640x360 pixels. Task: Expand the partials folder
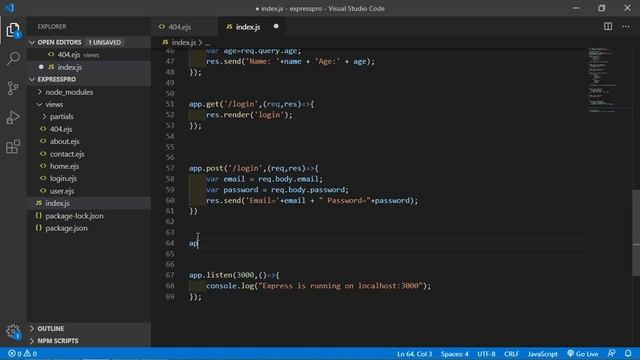(62, 117)
